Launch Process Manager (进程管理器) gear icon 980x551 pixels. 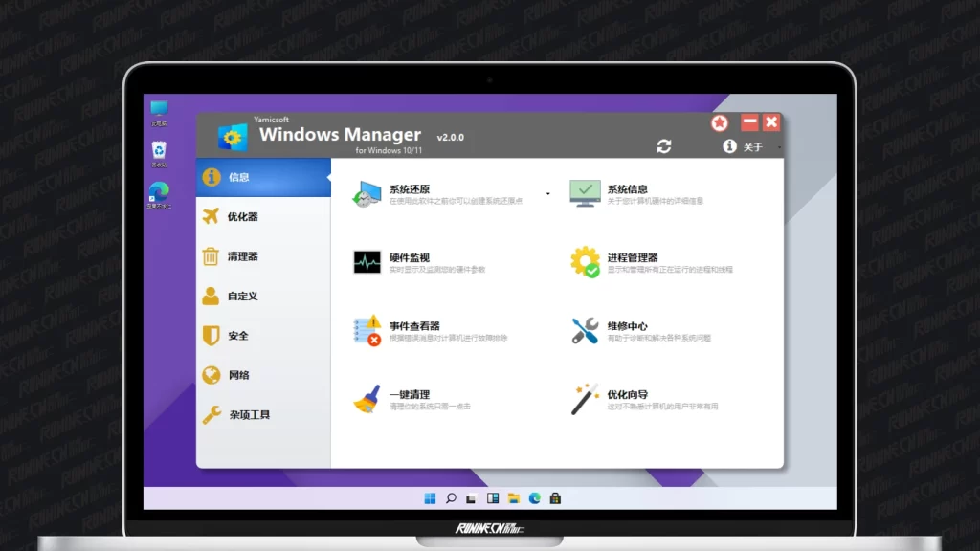coord(585,262)
